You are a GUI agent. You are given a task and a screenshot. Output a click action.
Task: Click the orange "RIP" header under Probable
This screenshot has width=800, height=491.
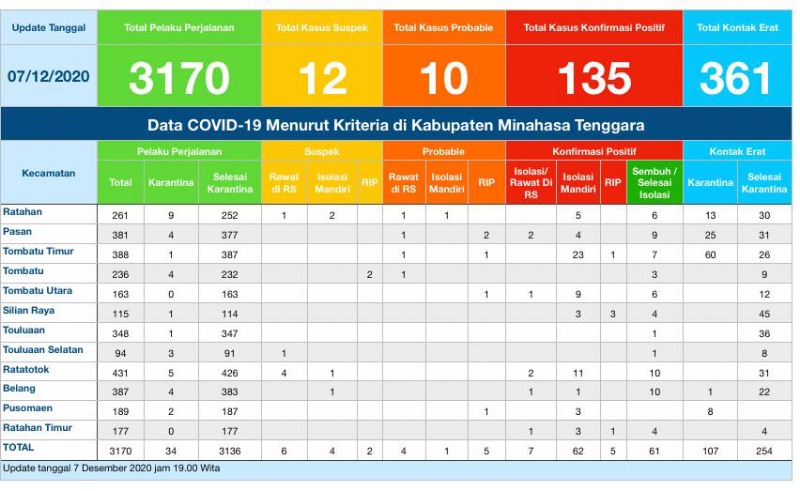pos(486,182)
